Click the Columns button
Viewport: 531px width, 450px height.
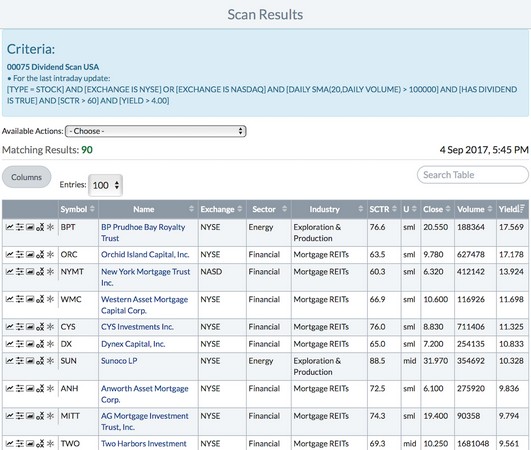pos(26,177)
